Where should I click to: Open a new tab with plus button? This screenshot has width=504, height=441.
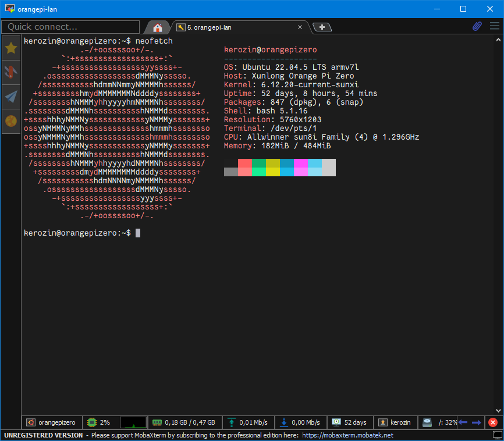pyautogui.click(x=322, y=27)
